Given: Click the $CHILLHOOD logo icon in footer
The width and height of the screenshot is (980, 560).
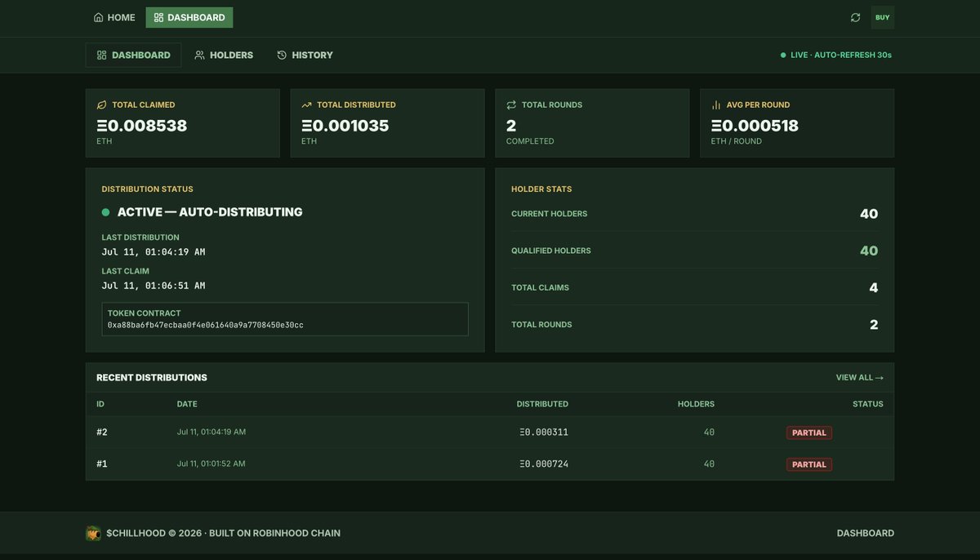Looking at the screenshot, I should (x=93, y=533).
